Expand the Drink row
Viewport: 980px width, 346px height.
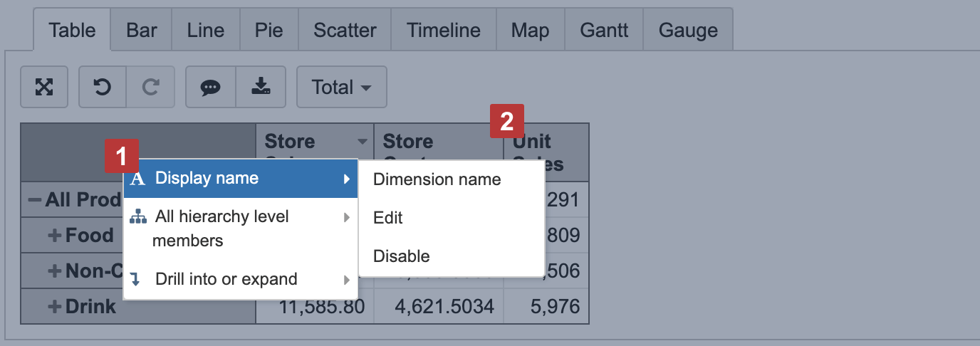click(54, 307)
